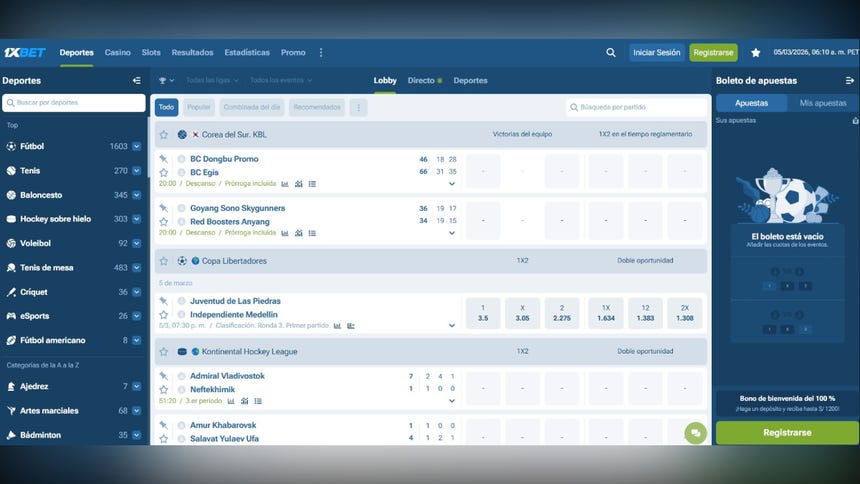Image resolution: width=860 pixels, height=484 pixels.
Task: Select double chance 2X odds 1.308
Action: (684, 313)
